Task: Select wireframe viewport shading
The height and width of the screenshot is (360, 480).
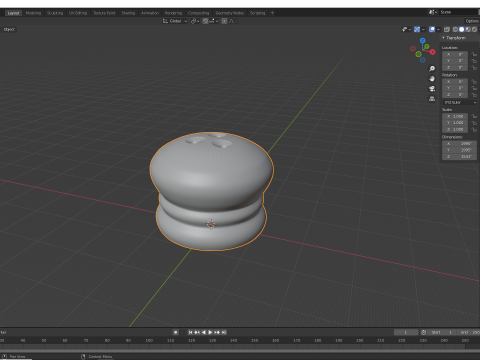Action: coord(455,30)
